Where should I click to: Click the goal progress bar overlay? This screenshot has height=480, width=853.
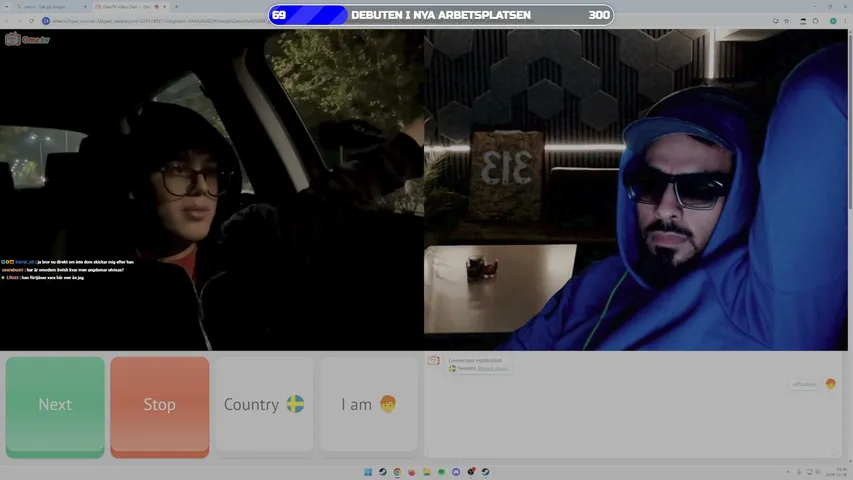coord(441,15)
